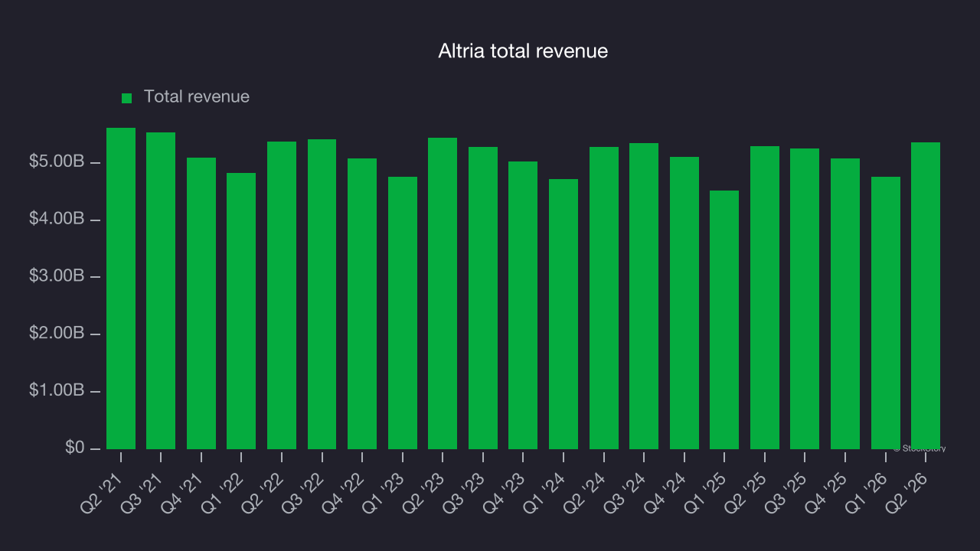This screenshot has width=980, height=551.
Task: Select the Q3 '22 revenue bar
Action: [322, 294]
